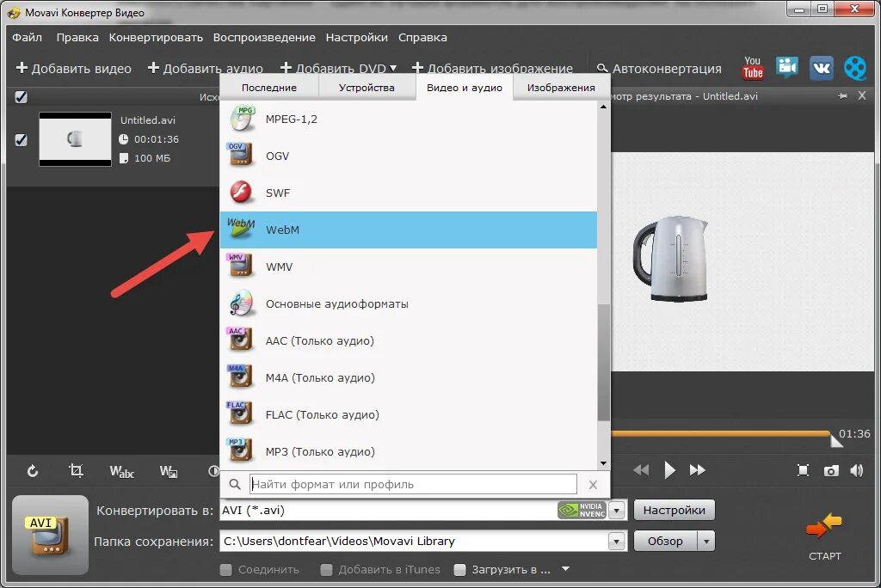
Task: Pick the SWF Flash format
Action: pyautogui.click(x=409, y=193)
